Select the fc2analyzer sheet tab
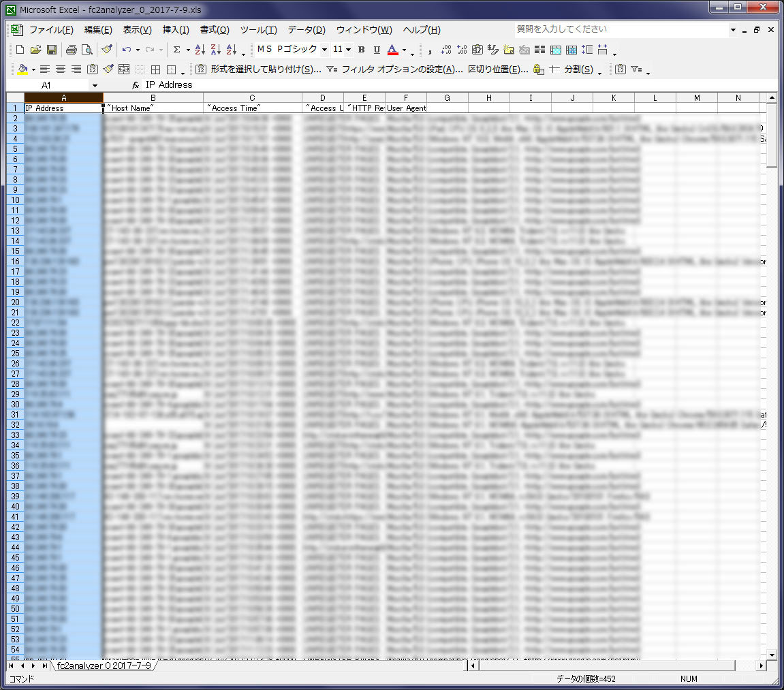Viewport: 784px width, 690px height. click(x=104, y=665)
